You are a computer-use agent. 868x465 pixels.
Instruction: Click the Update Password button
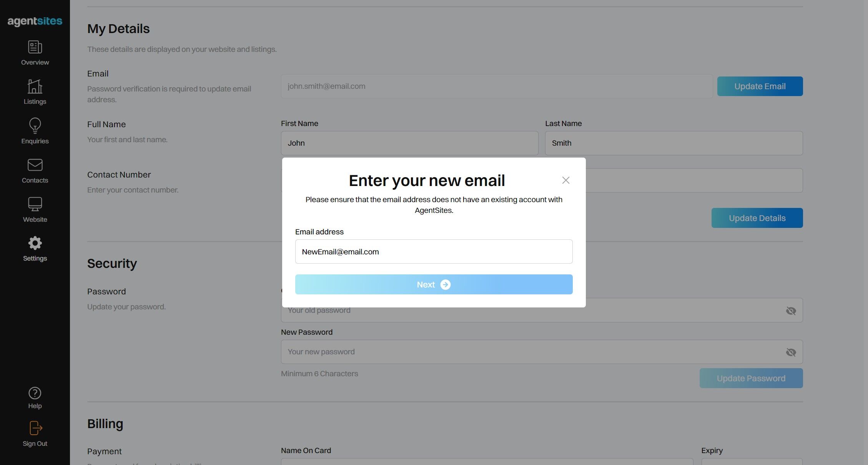coord(751,378)
